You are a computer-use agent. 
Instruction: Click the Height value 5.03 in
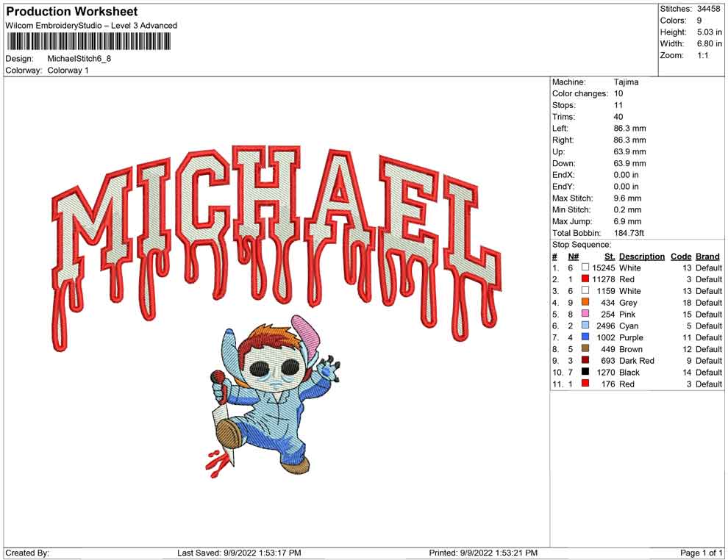click(709, 32)
